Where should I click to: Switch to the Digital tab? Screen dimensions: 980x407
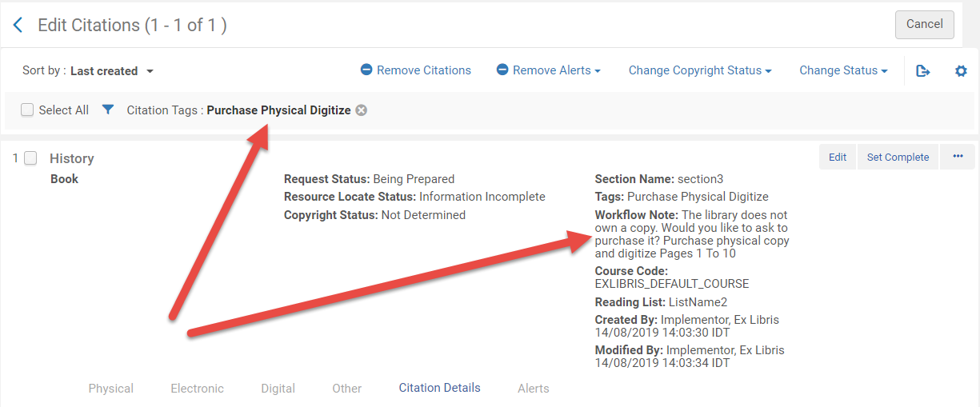278,389
